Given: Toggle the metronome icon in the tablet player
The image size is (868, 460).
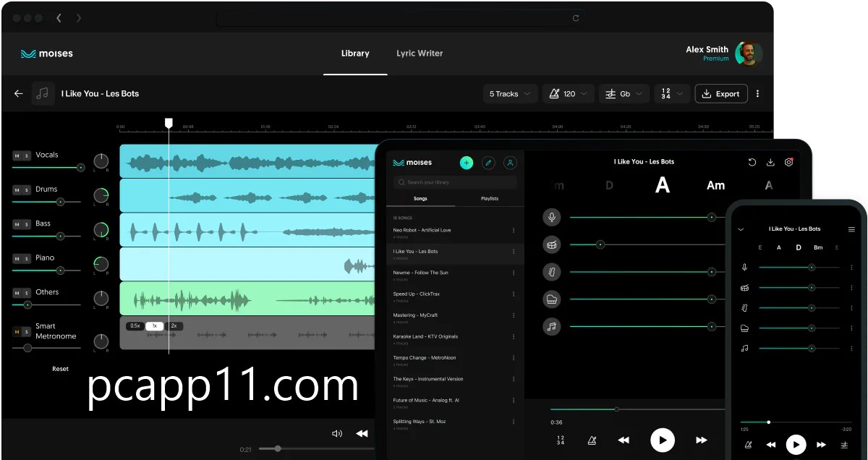Looking at the screenshot, I should coord(592,440).
